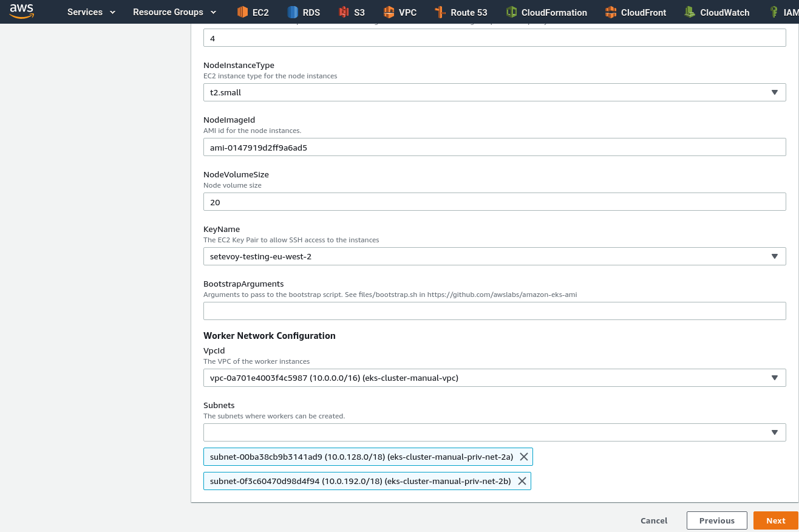
Task: Click the input field containing 4
Action: tap(494, 38)
